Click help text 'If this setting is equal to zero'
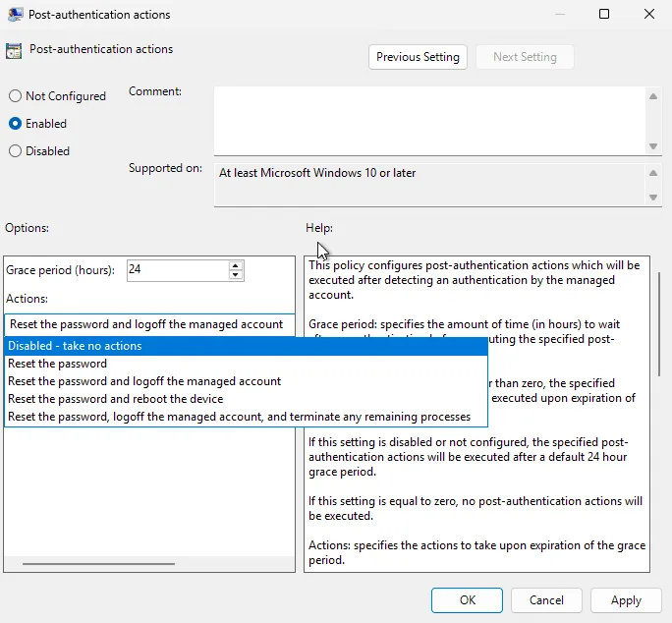Image resolution: width=672 pixels, height=623 pixels. click(476, 508)
